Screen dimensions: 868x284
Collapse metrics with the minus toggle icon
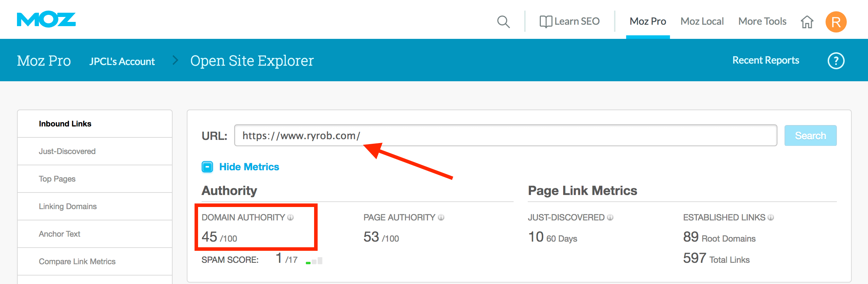[x=207, y=167]
